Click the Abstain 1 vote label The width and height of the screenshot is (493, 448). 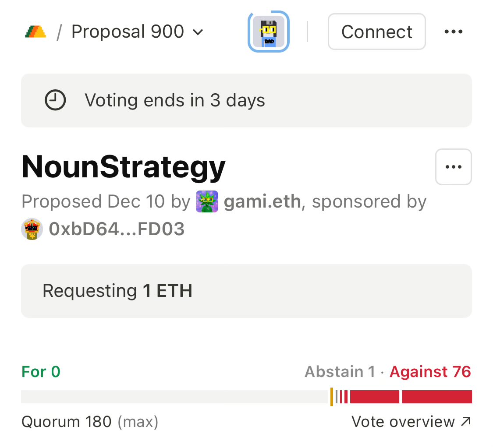click(x=340, y=372)
